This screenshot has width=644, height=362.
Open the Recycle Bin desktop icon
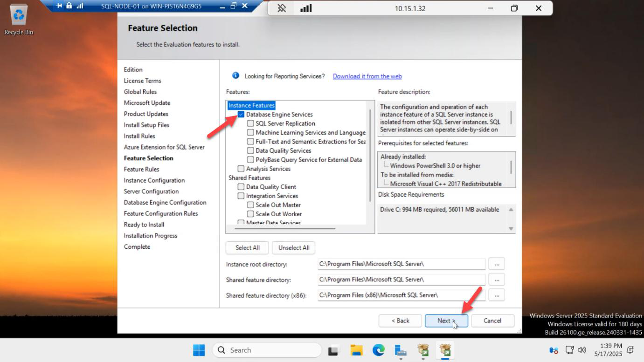[x=19, y=20]
